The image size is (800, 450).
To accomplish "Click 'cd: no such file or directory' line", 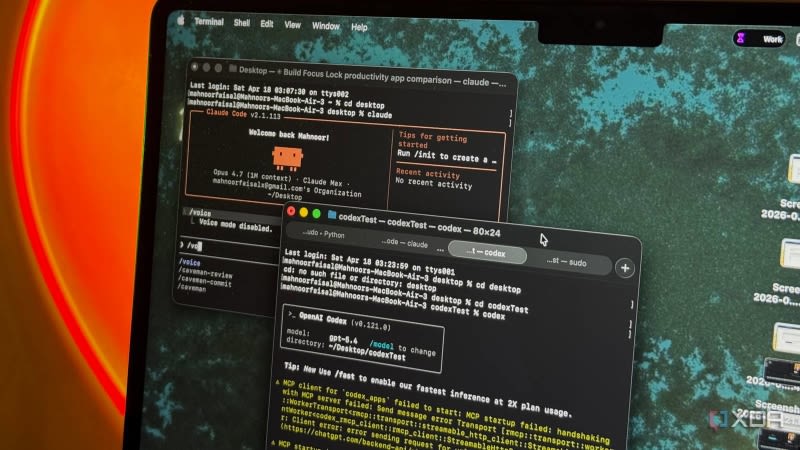I will (359, 279).
